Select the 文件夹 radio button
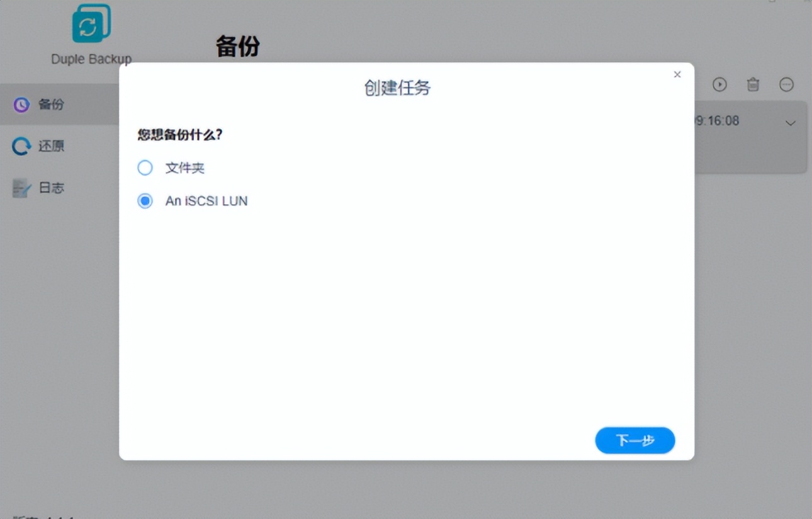The width and height of the screenshot is (812, 519). click(145, 168)
